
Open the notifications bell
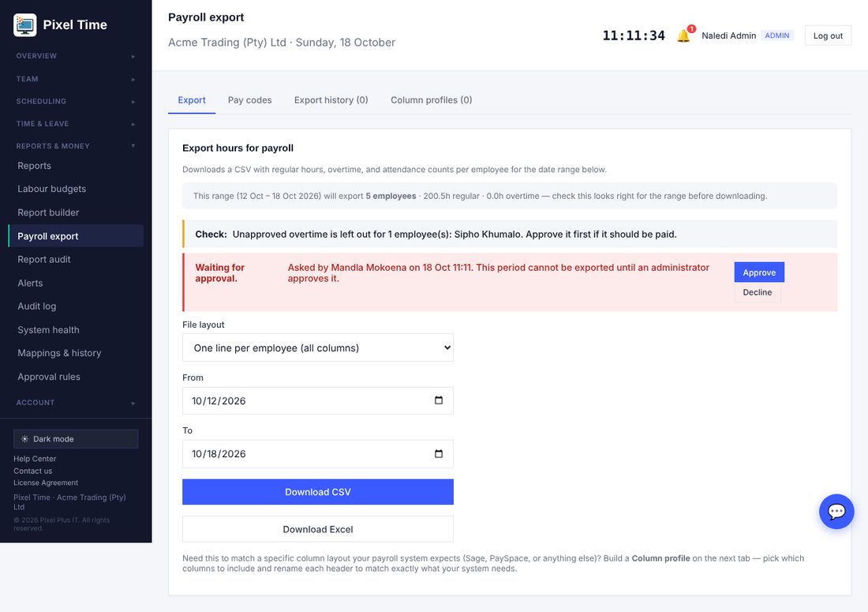coord(683,36)
